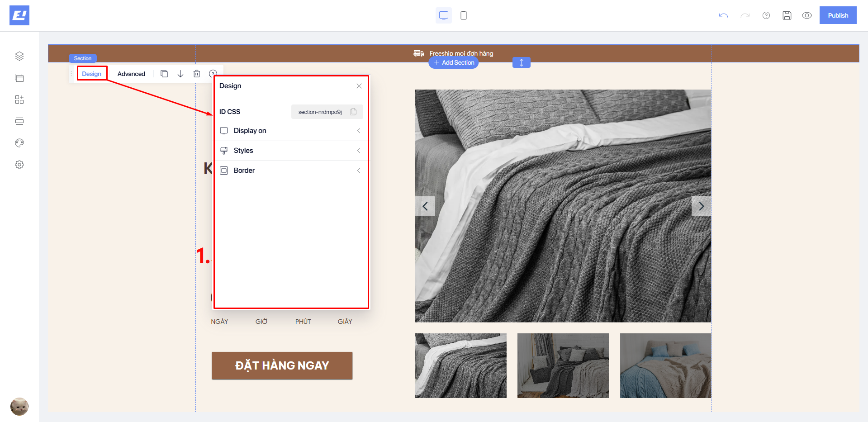The width and height of the screenshot is (868, 422).
Task: Move the section down with the arrow
Action: [x=180, y=74]
